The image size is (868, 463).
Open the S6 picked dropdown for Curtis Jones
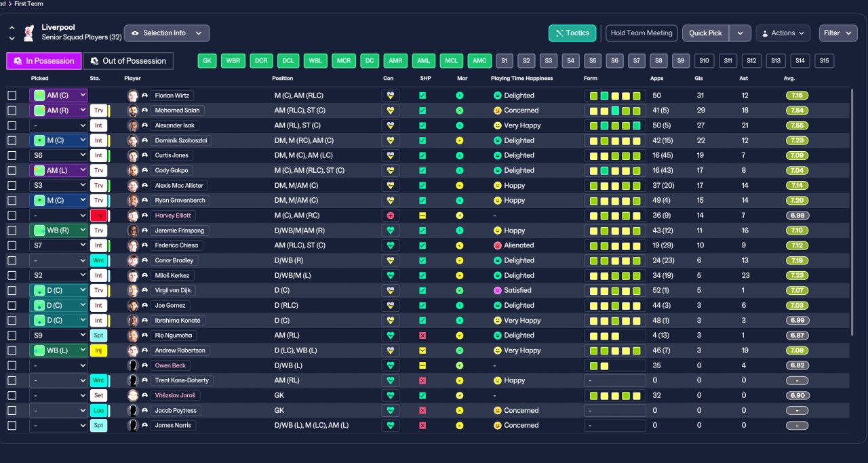59,155
